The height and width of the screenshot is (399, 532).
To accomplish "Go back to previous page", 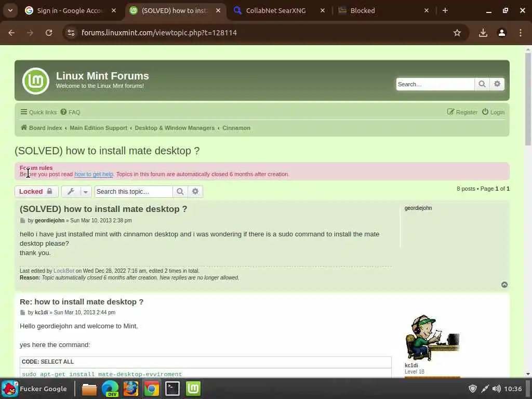I will [11, 33].
